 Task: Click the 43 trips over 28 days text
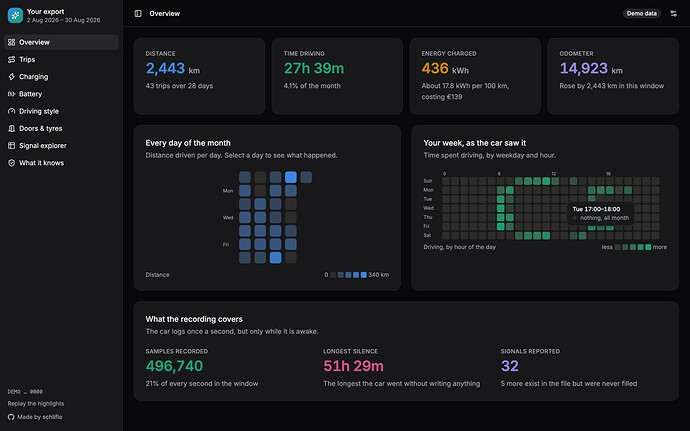tap(179, 86)
